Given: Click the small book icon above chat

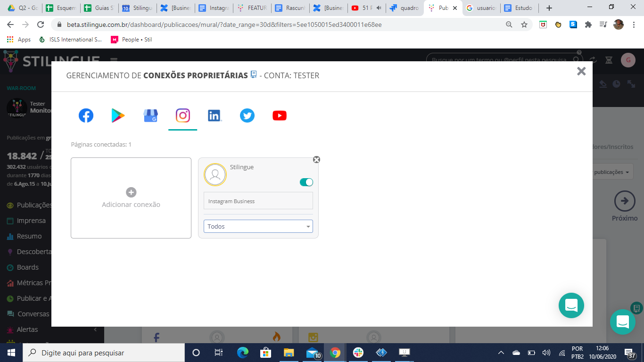Looking at the screenshot, I should click(x=636, y=308).
